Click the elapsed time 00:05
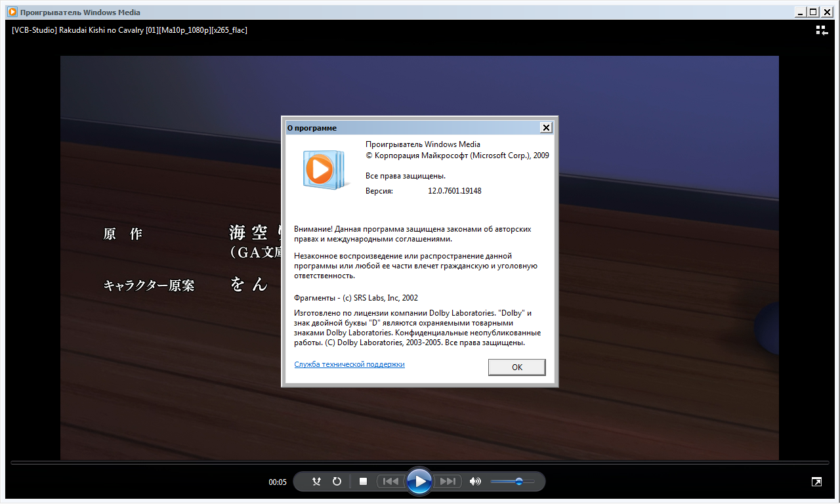 (278, 482)
